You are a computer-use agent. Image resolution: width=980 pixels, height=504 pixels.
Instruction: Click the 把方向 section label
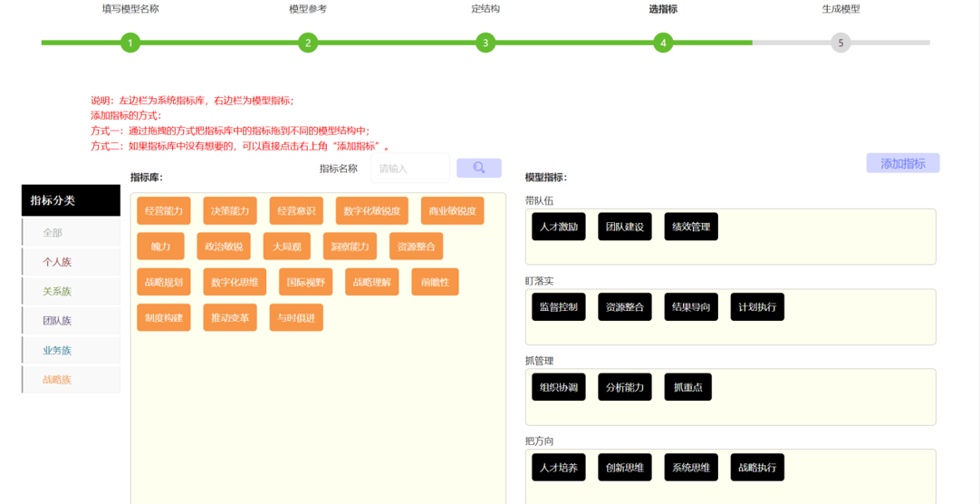pos(539,441)
